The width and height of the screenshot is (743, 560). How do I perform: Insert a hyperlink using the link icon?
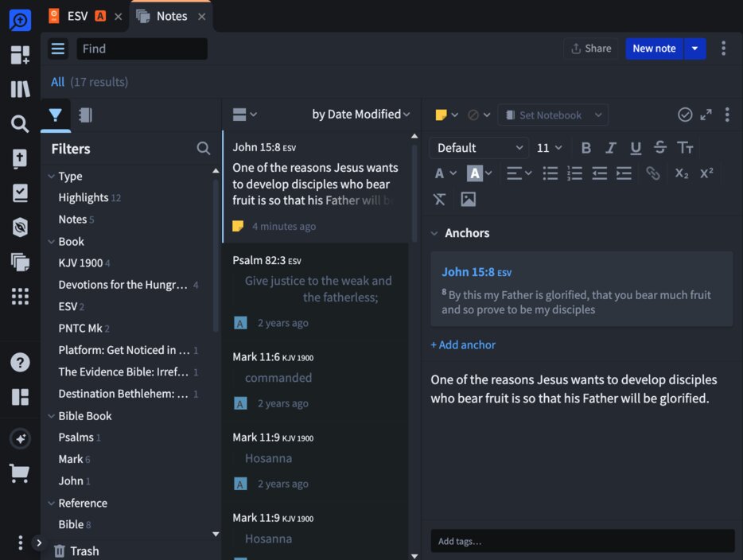click(653, 173)
